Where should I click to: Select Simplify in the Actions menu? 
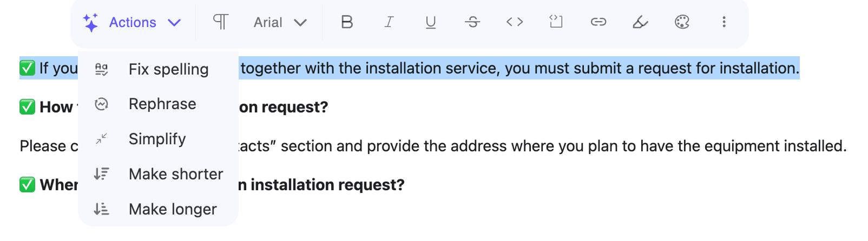[157, 139]
